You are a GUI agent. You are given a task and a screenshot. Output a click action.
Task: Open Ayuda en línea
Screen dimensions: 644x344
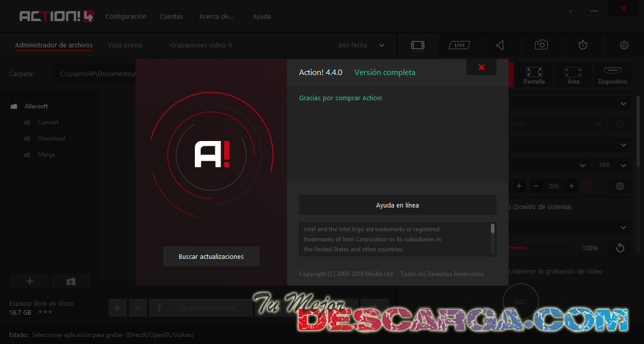(x=397, y=205)
